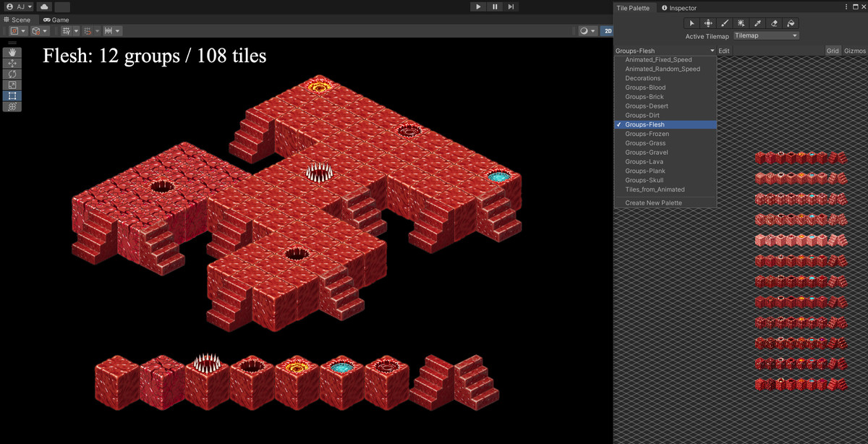Select the Rect Transform tool
The height and width of the screenshot is (444, 868).
(x=12, y=95)
